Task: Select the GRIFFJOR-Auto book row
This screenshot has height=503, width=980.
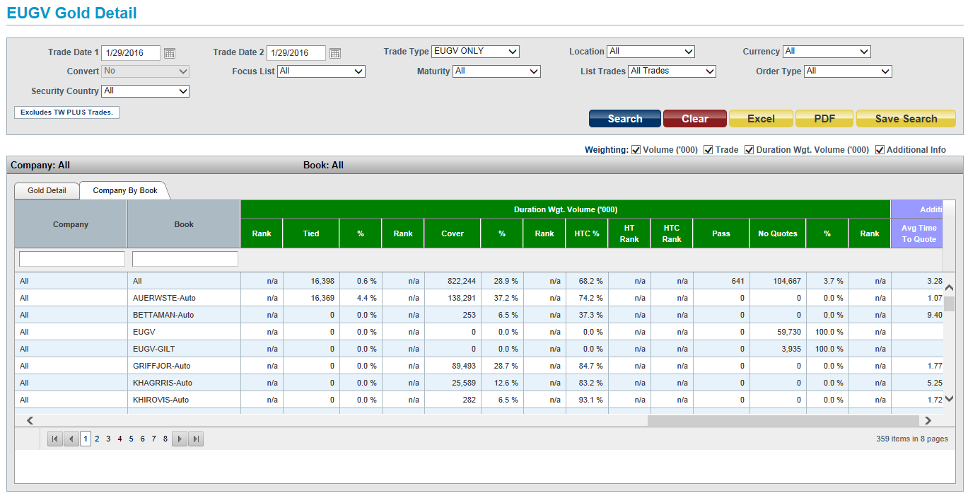Action: [479, 366]
